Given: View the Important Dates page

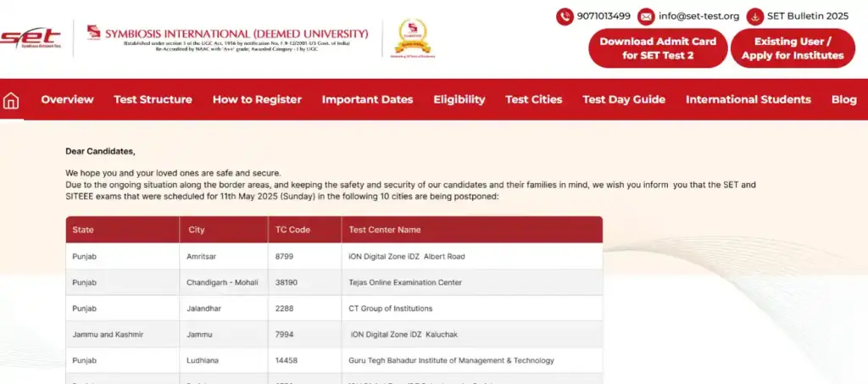Looking at the screenshot, I should click(367, 100).
